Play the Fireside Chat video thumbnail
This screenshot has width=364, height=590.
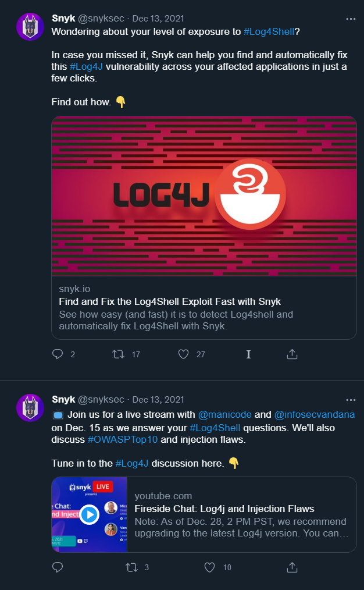(89, 514)
